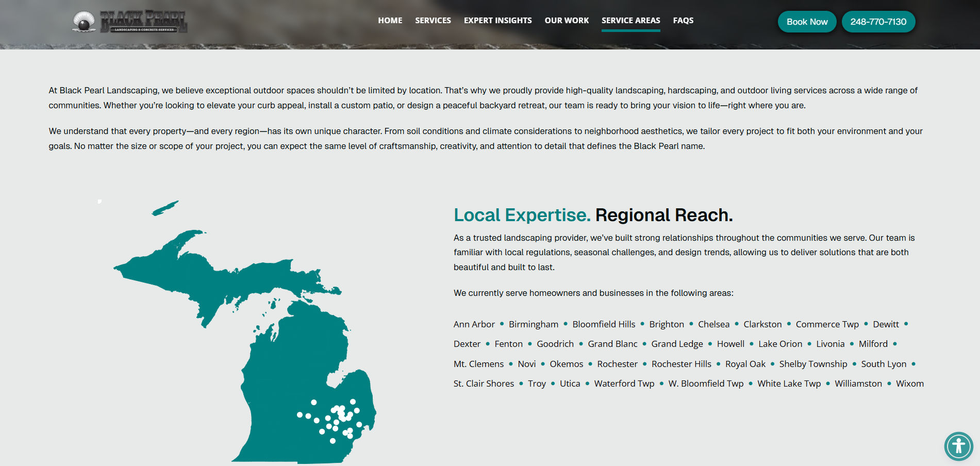Image resolution: width=980 pixels, height=466 pixels.
Task: Click Clarkston in the areas list
Action: (x=762, y=324)
